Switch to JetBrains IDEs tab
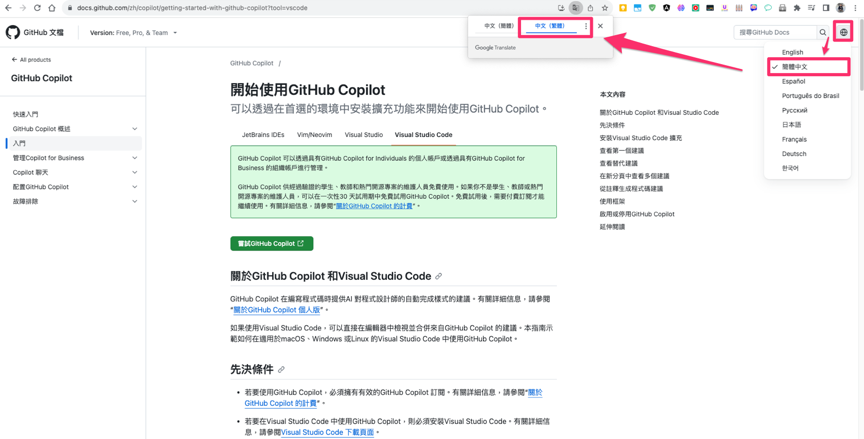This screenshot has width=864, height=439. point(263,134)
